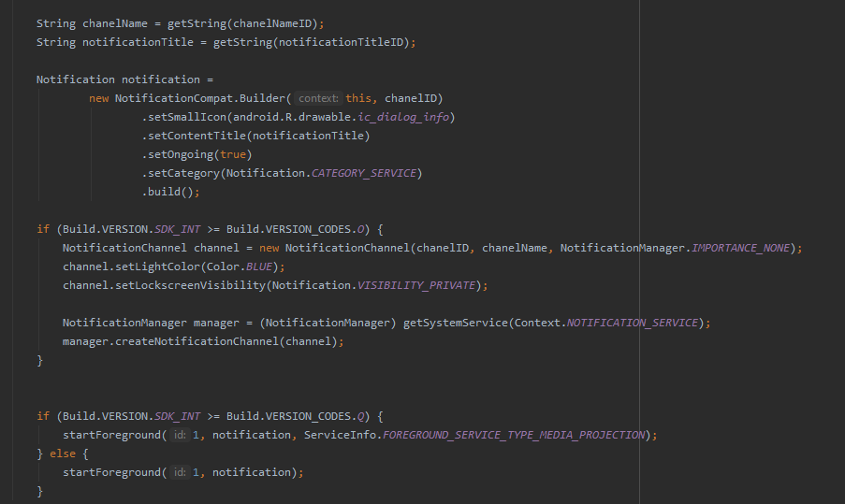The width and height of the screenshot is (845, 504).
Task: Click NOTIFICATION_SERVICE constant
Action: coord(633,324)
